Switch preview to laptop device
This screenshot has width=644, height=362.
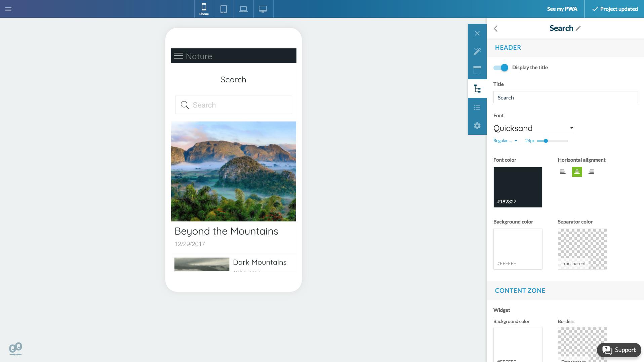[x=243, y=9]
